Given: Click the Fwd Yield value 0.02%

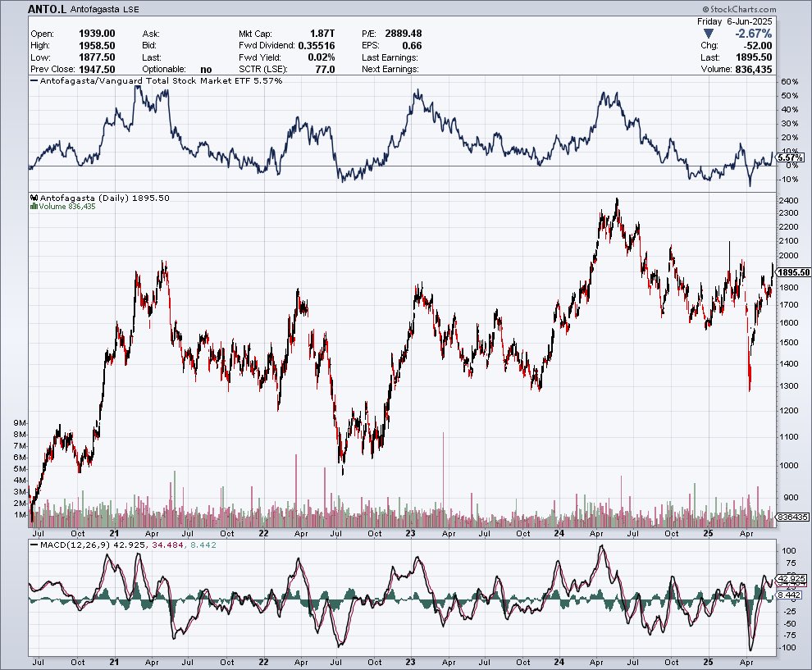Looking at the screenshot, I should (321, 57).
